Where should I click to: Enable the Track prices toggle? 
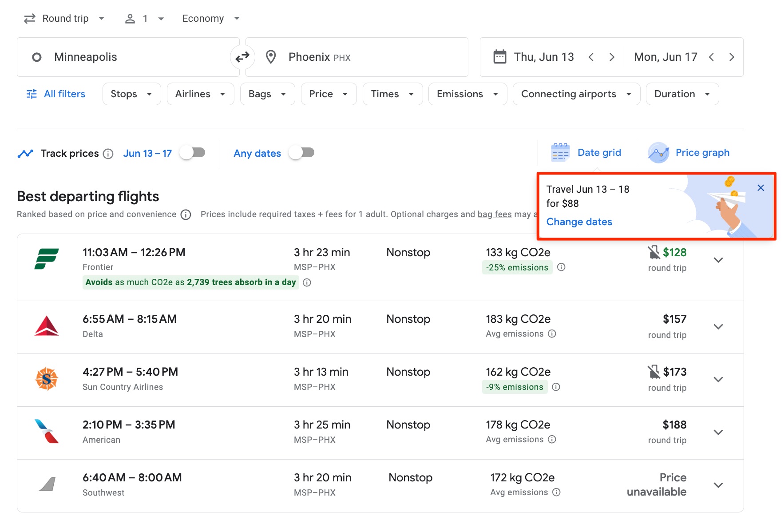point(193,152)
